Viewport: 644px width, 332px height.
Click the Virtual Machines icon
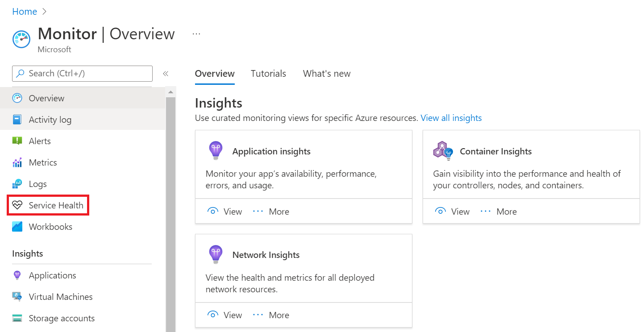(17, 297)
